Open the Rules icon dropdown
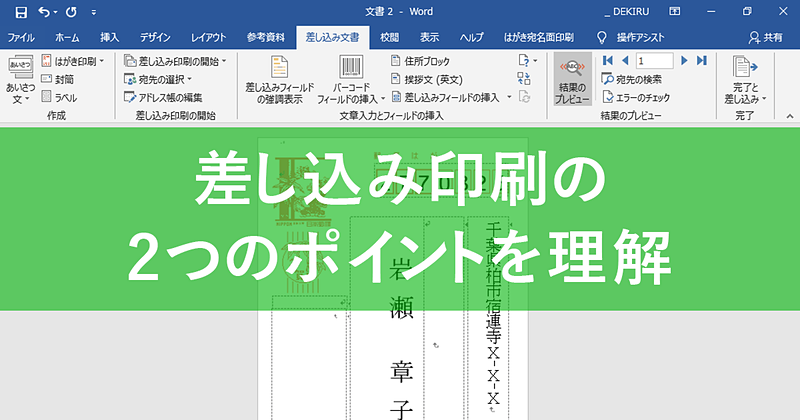Image resolution: width=800 pixels, height=420 pixels. pos(528,61)
